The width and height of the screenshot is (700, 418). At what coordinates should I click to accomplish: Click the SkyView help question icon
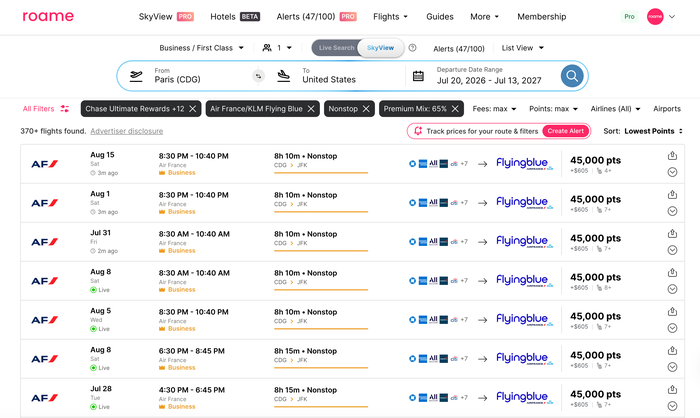click(412, 48)
